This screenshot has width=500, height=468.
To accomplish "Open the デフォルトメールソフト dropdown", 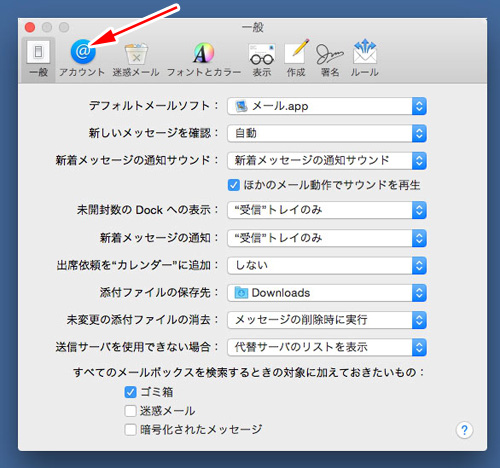I will click(327, 106).
